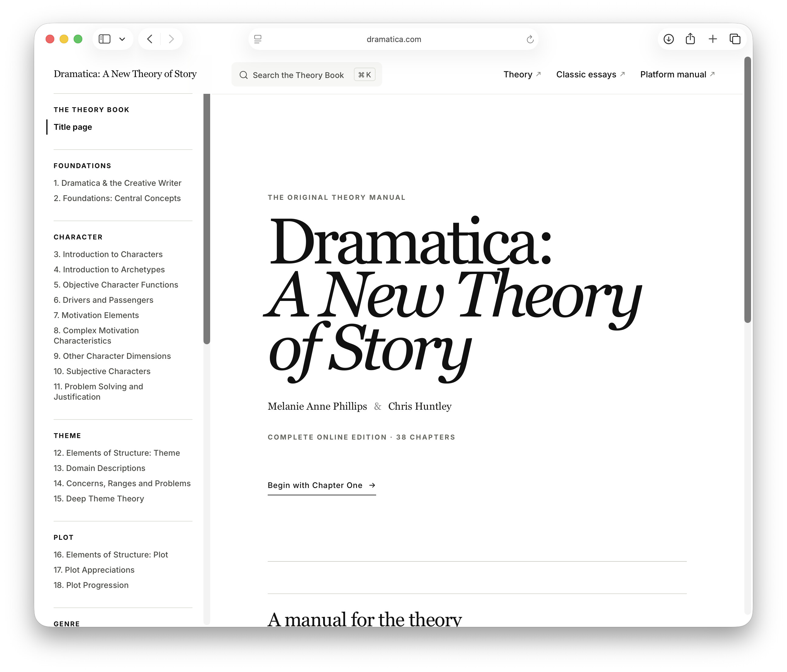Open chapter 12. Elements of Structure: Theme
Screen dimensions: 787x672
pyautogui.click(x=117, y=453)
